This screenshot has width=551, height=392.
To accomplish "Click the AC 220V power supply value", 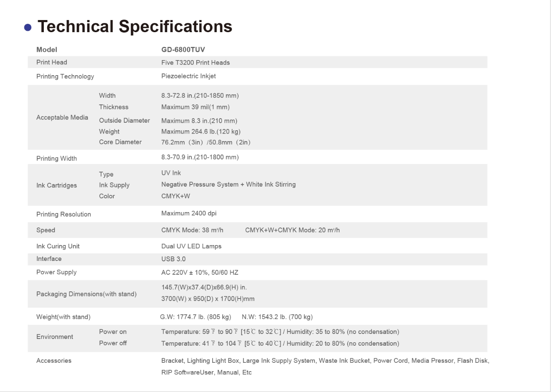I will (x=199, y=273).
